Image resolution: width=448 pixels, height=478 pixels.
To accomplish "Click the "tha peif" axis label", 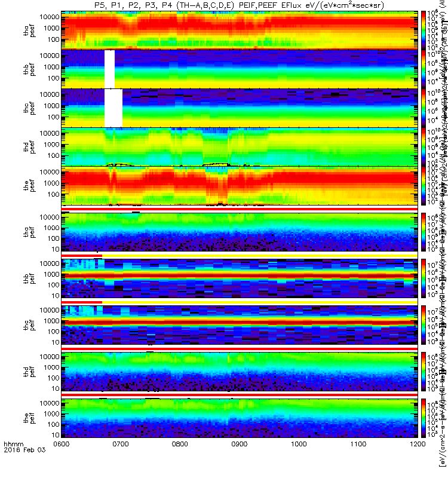I will [29, 232].
